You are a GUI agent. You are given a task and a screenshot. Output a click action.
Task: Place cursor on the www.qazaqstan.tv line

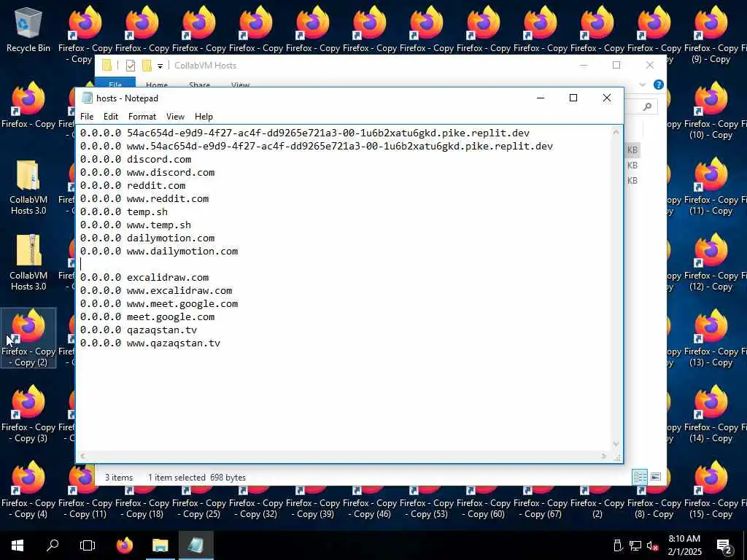pos(150,343)
